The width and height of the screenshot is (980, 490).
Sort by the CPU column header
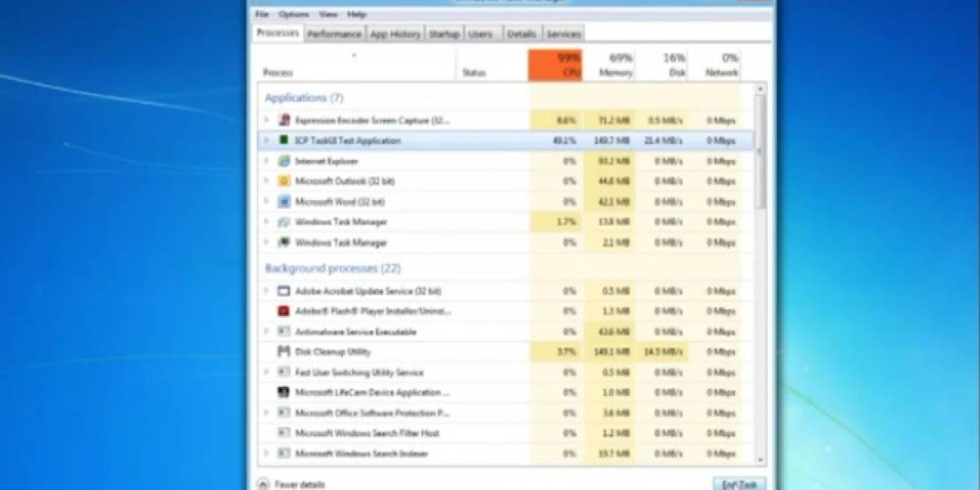[555, 65]
